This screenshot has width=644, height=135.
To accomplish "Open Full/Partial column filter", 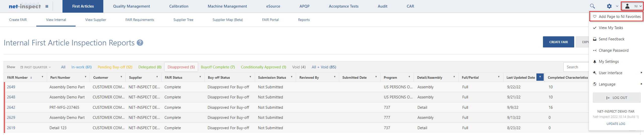I will click(499, 77).
